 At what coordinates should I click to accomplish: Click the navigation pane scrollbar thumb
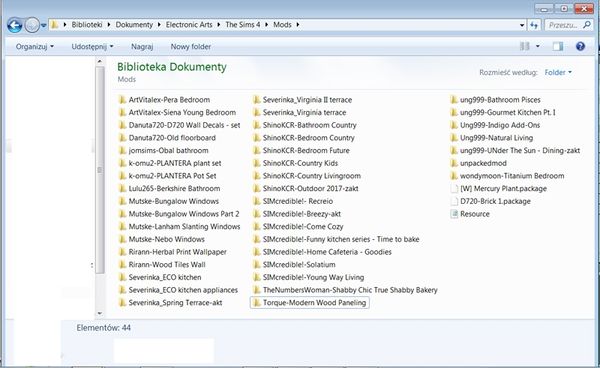[x=100, y=170]
